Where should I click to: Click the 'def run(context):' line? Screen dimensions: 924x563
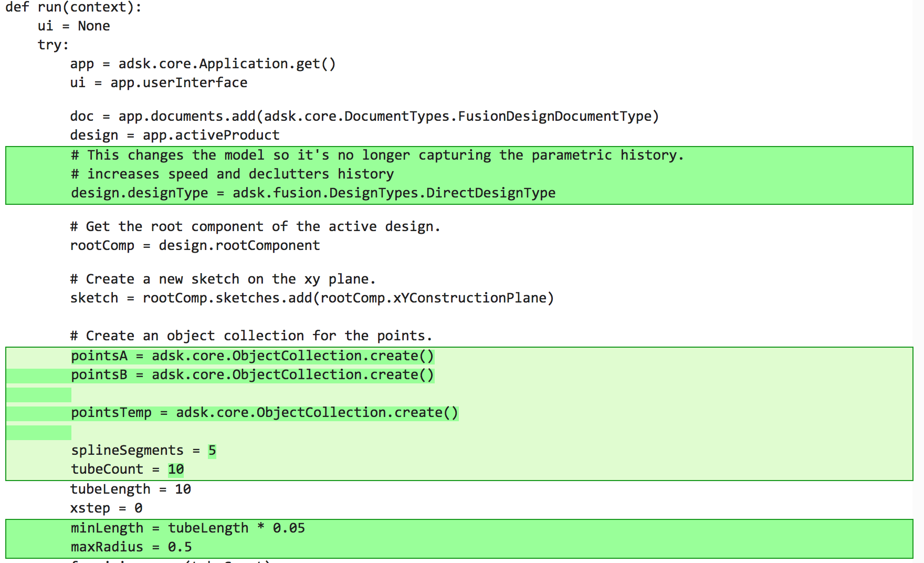(73, 7)
